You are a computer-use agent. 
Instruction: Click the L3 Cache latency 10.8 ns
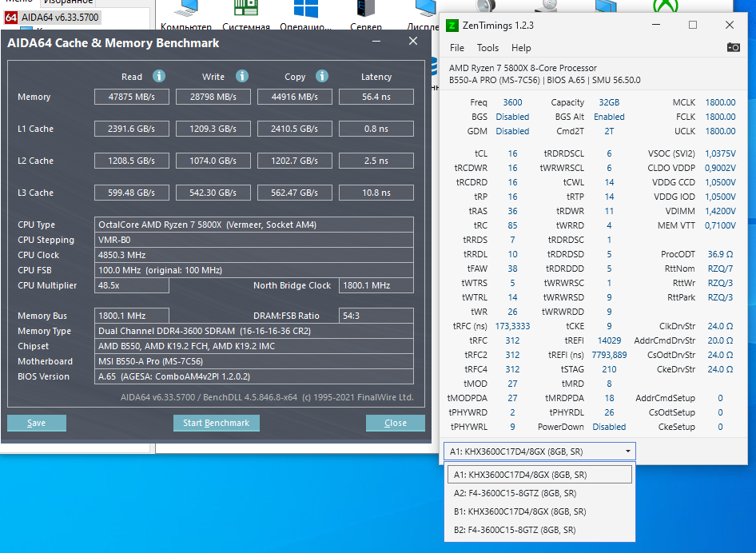(376, 193)
